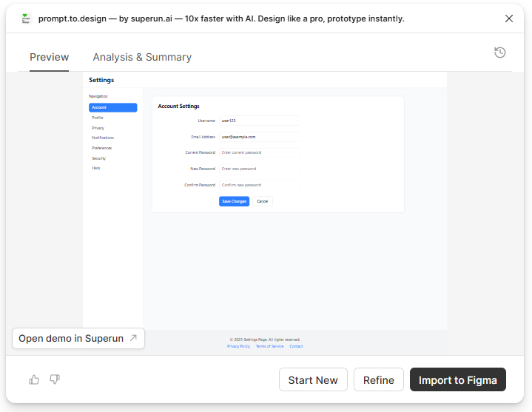Image resolution: width=532 pixels, height=412 pixels.
Task: Click Cancel in the preview form
Action: 262,201
